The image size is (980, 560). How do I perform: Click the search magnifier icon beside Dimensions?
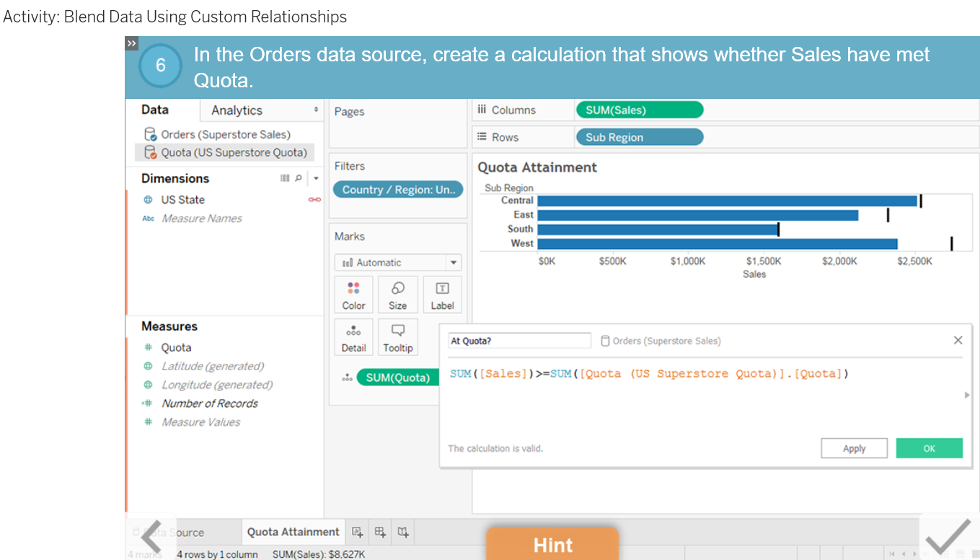[299, 178]
